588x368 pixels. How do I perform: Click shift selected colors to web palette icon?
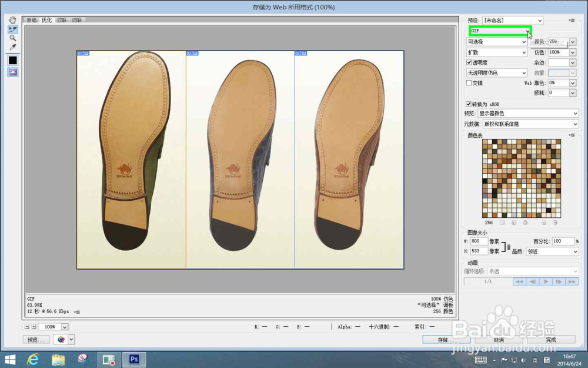tap(514, 223)
